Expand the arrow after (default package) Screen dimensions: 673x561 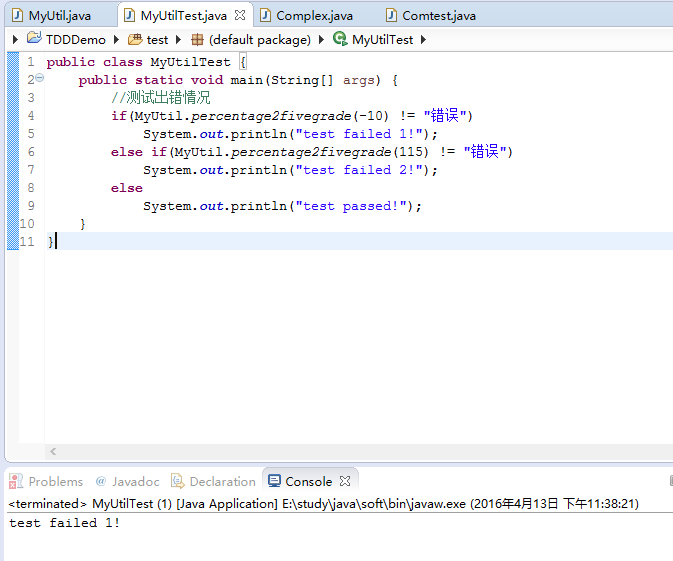[321, 39]
